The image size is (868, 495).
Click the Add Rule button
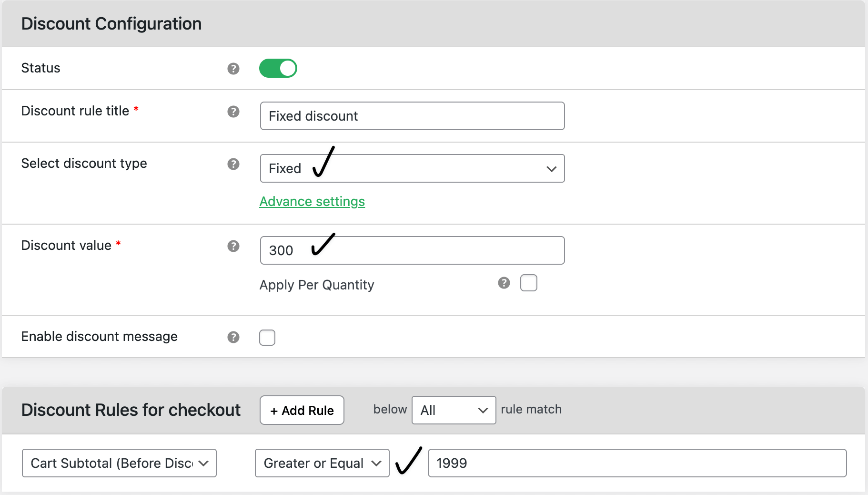tap(302, 410)
